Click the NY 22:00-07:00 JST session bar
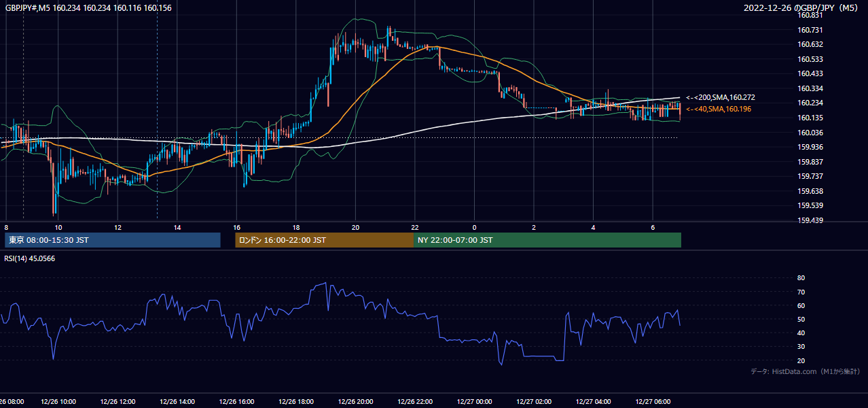 pos(547,240)
